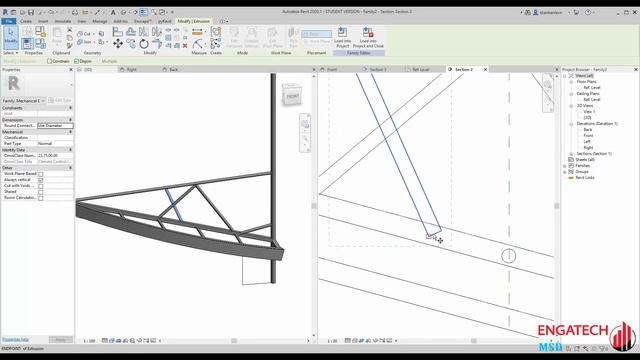Collapse the Dimensions section
The width and height of the screenshot is (640, 360).
(71, 120)
